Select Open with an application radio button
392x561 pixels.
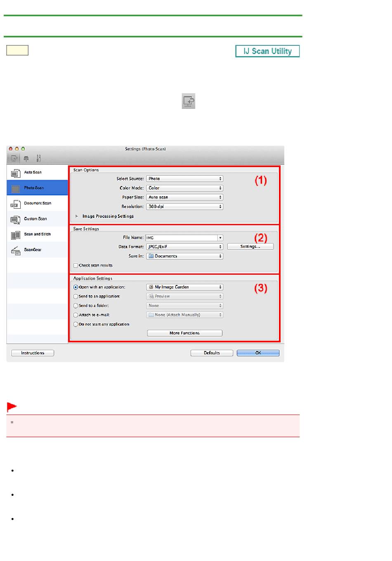point(76,287)
